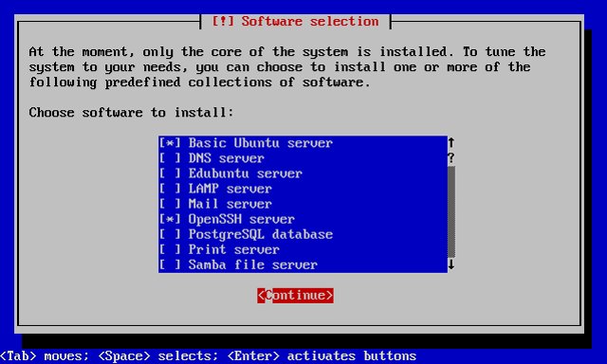The height and width of the screenshot is (364, 607).
Task: Uncheck the Basic Ubuntu server checkbox
Action: [170, 143]
